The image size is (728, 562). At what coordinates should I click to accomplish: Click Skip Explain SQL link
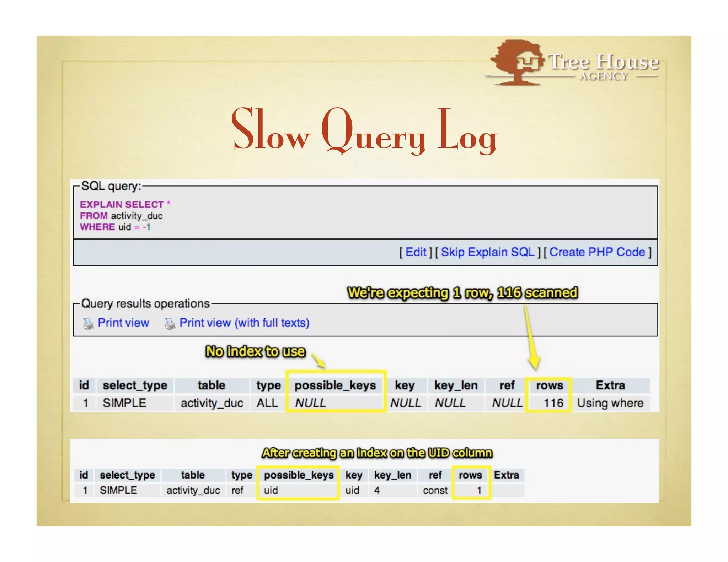487,252
